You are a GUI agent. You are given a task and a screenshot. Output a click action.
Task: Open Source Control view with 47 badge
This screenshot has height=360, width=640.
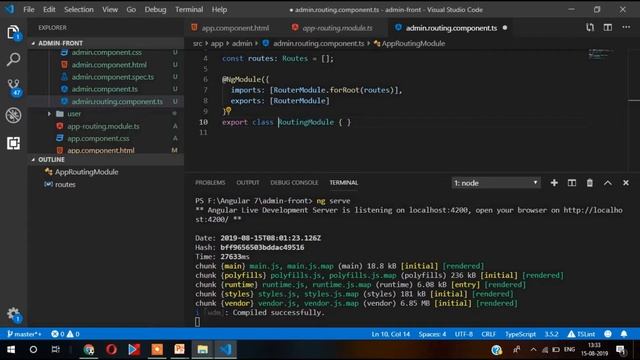[13, 87]
